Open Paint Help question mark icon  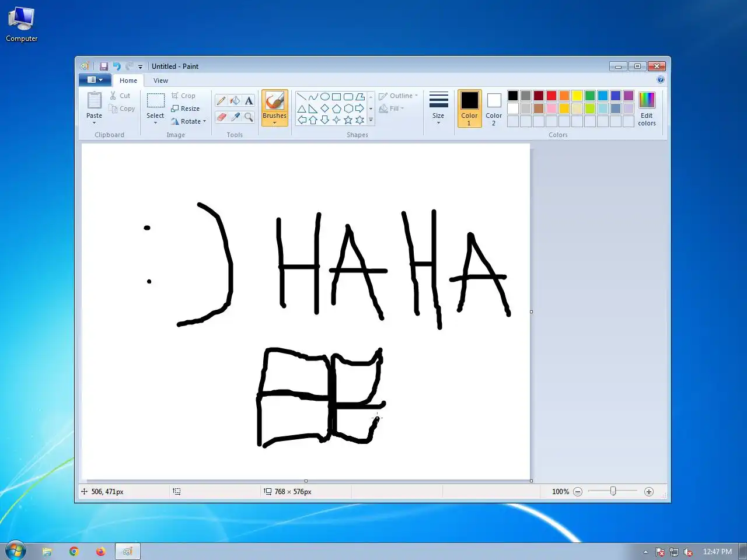(661, 80)
